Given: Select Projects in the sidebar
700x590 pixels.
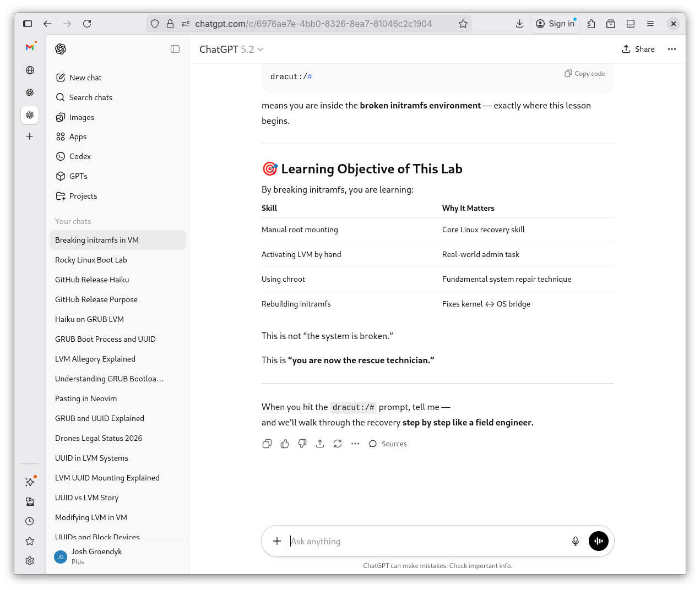Looking at the screenshot, I should pyautogui.click(x=83, y=196).
